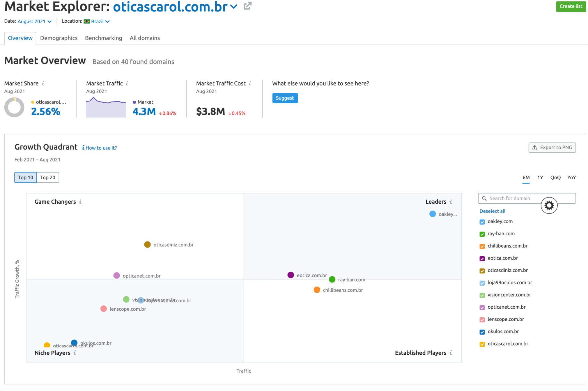This screenshot has height=391, width=588.
Task: Click the search magnifier icon
Action: pos(484,198)
